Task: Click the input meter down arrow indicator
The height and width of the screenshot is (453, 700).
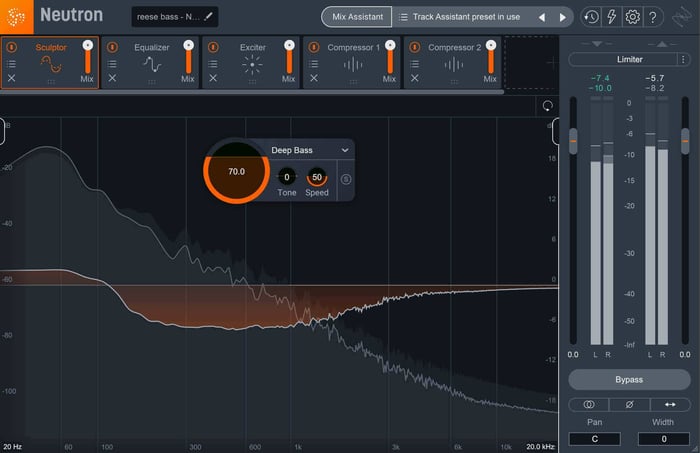Action: pyautogui.click(x=597, y=44)
